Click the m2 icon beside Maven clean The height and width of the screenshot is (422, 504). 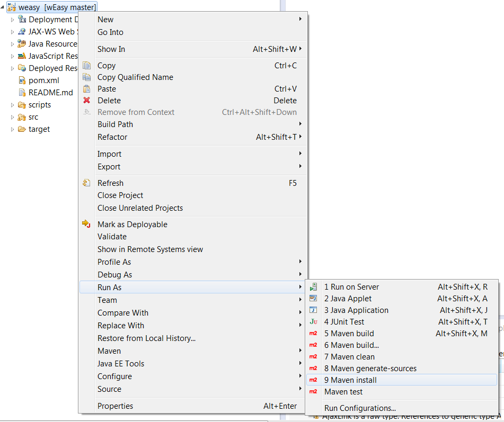313,357
